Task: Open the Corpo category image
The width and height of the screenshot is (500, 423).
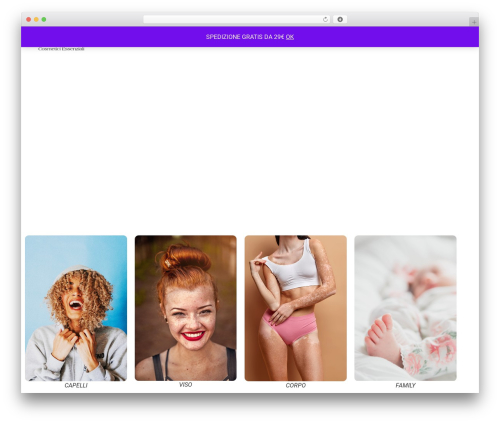Action: [x=296, y=308]
